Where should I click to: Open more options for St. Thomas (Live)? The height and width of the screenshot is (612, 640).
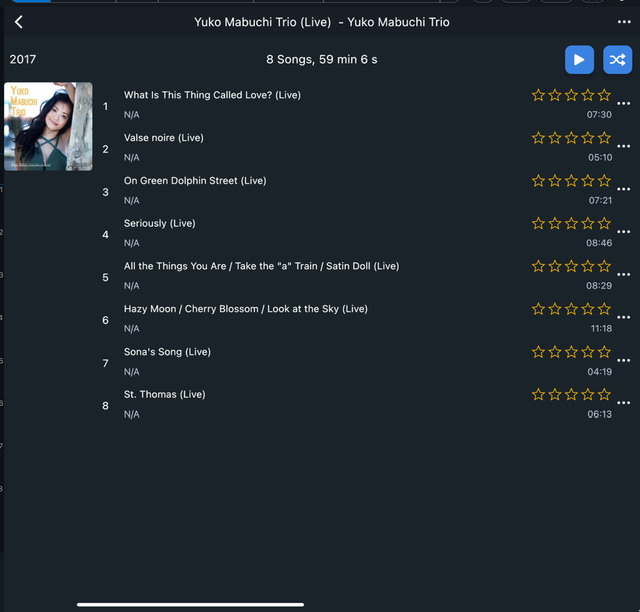(624, 404)
